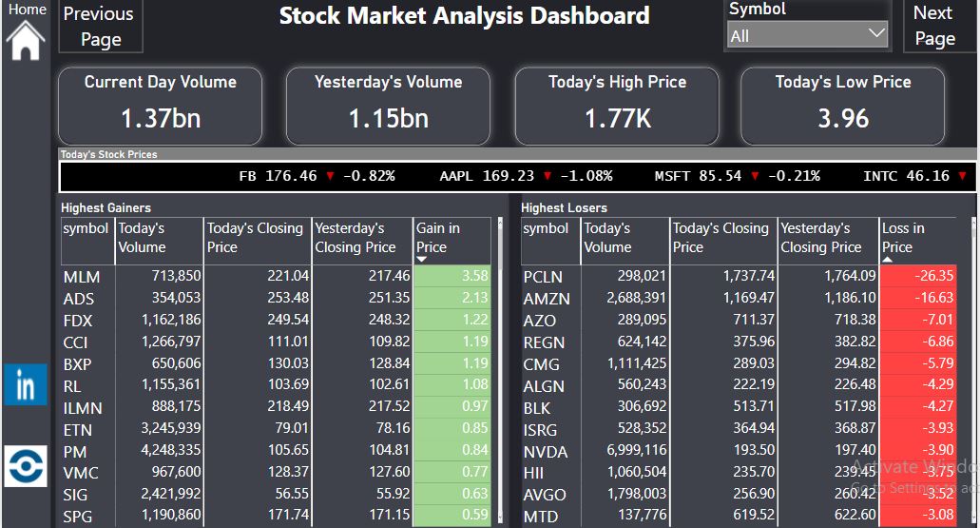Screen dimensions: 980x528
Task: Select the ILMN symbol row
Action: tap(276, 407)
